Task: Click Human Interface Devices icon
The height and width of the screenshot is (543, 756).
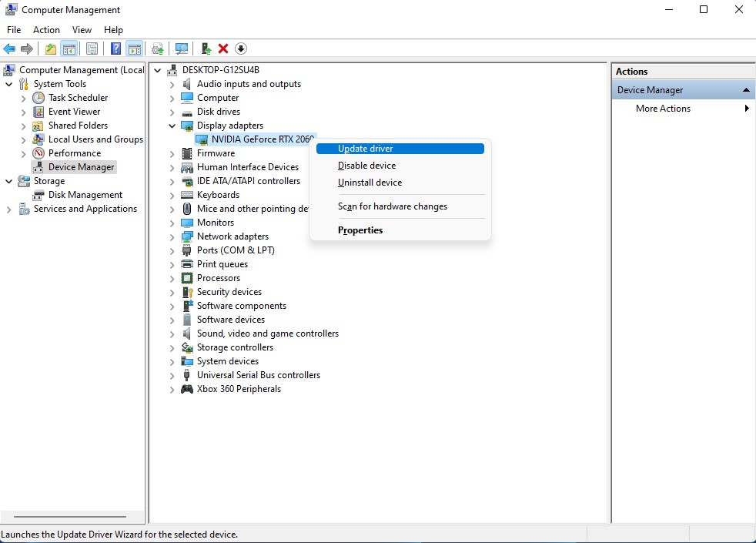Action: pos(187,167)
